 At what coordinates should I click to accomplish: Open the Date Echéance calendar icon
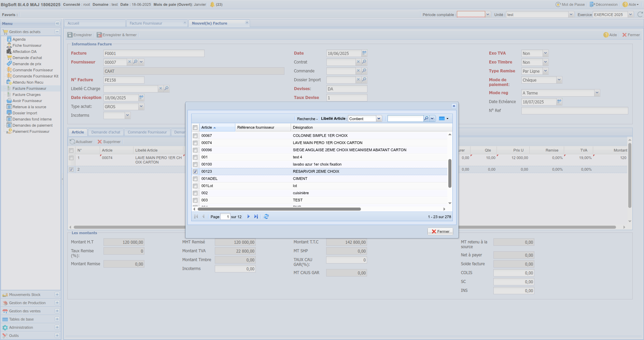point(559,101)
